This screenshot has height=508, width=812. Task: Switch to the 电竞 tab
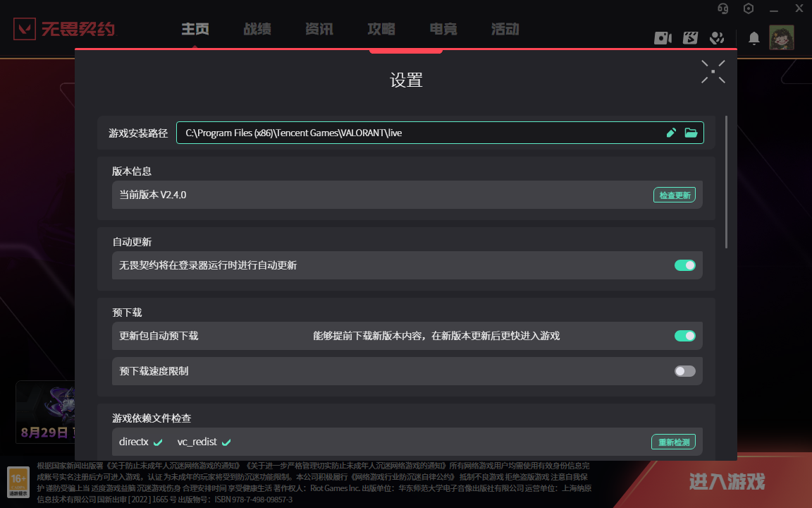pos(443,29)
